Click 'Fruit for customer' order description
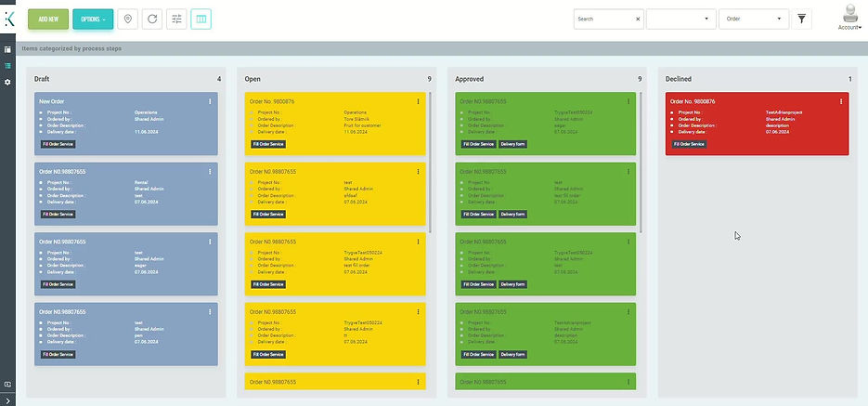The image size is (868, 406). click(x=363, y=125)
